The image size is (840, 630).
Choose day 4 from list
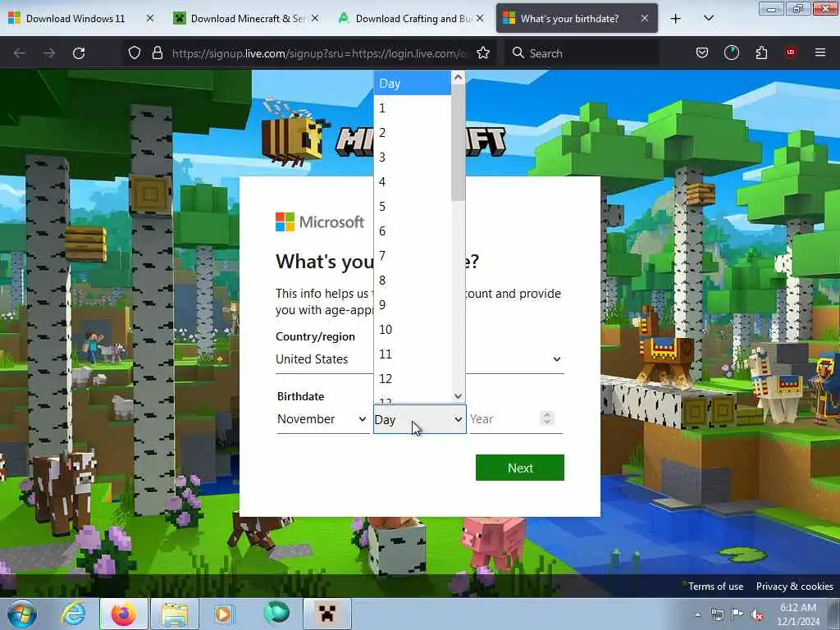pyautogui.click(x=413, y=182)
